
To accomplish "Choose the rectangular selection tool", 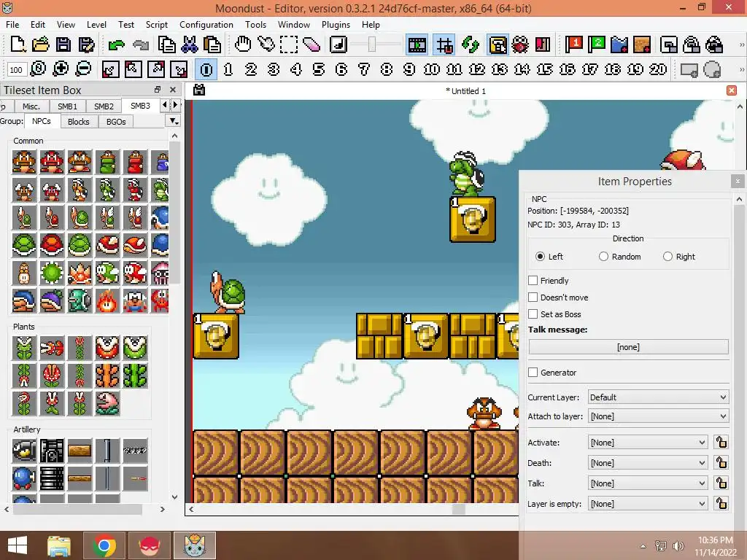I will (289, 44).
